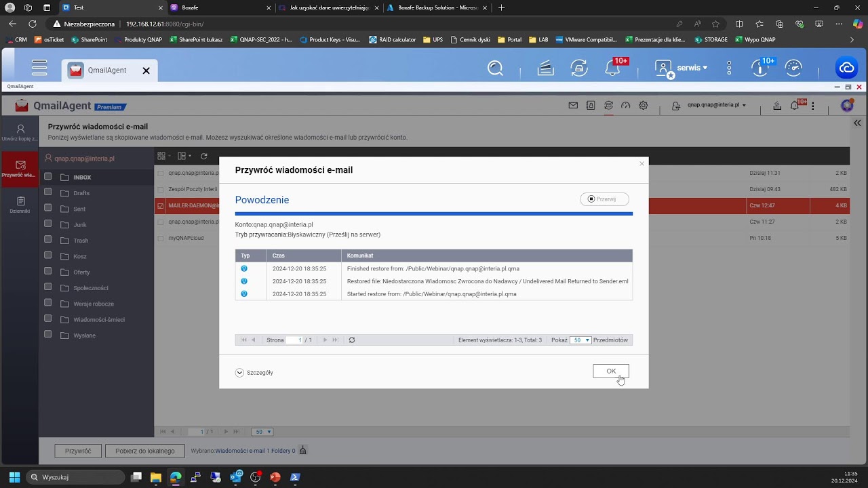Select the 'Started restore from' log row
Image resolution: width=868 pixels, height=488 pixels.
tap(434, 294)
